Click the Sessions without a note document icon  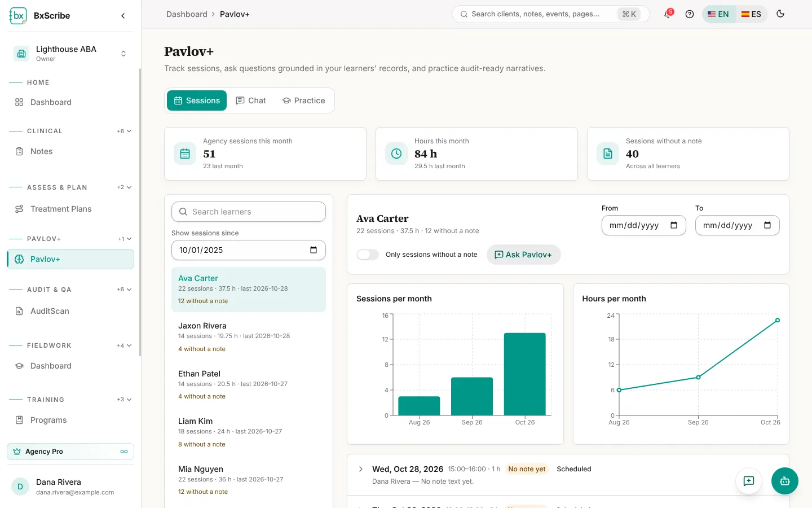[608, 154]
